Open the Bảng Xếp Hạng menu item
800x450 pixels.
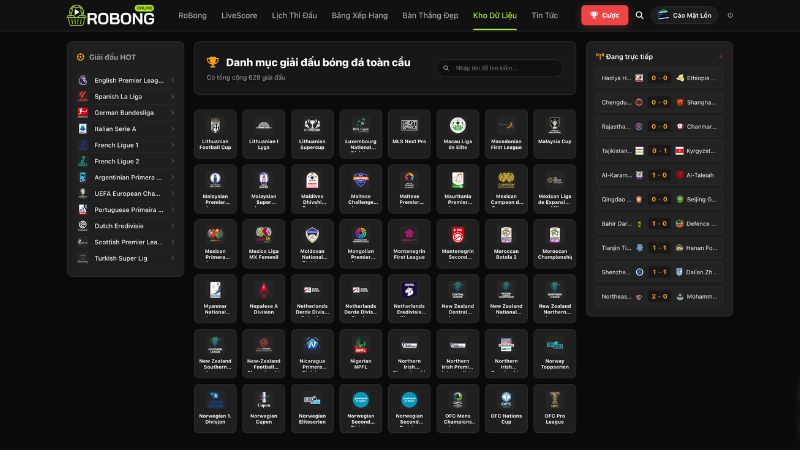(x=360, y=15)
